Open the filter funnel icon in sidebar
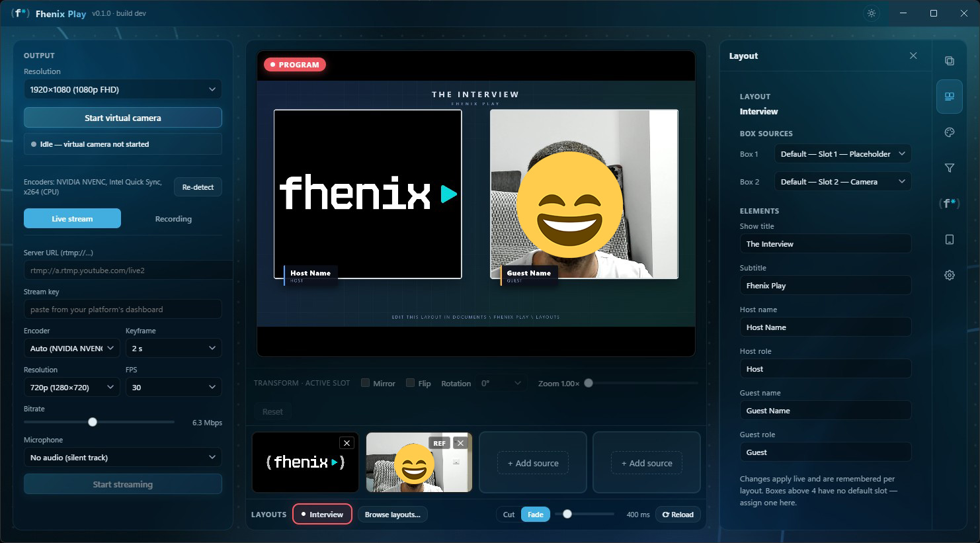This screenshot has height=543, width=980. coord(950,168)
